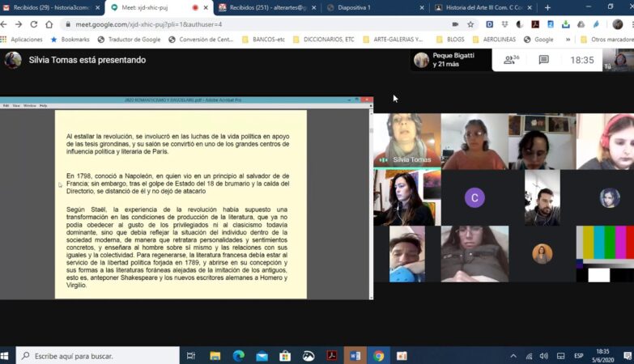This screenshot has width=634, height=364.
Task: Select the color bars test pattern tile
Action: pyautogui.click(x=606, y=254)
